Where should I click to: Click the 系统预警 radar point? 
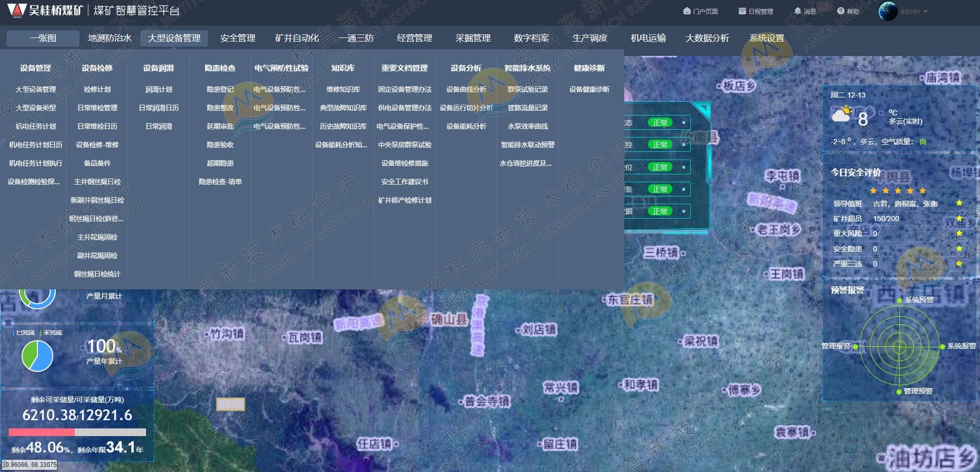point(900,301)
